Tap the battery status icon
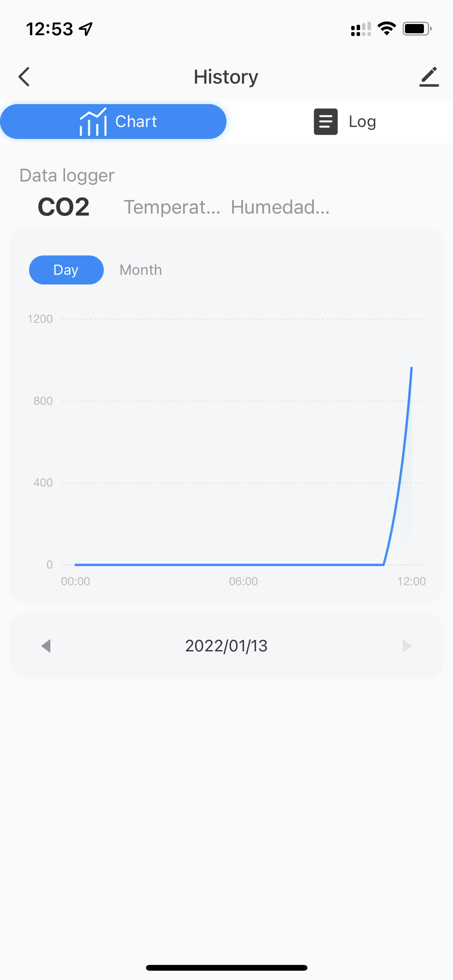 coord(417,29)
